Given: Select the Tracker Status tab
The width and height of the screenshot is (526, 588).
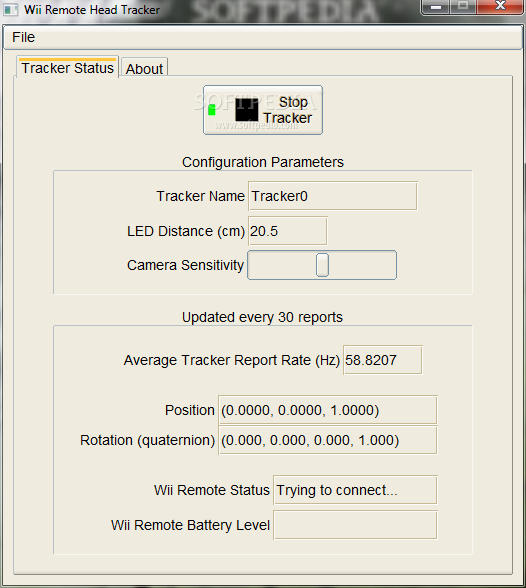Looking at the screenshot, I should click(x=67, y=68).
